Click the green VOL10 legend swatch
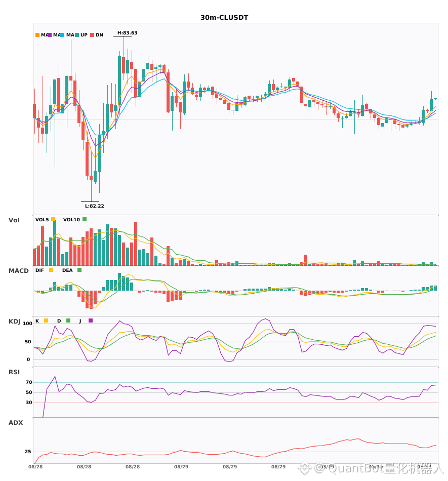Image resolution: width=448 pixels, height=481 pixels. coord(85,219)
